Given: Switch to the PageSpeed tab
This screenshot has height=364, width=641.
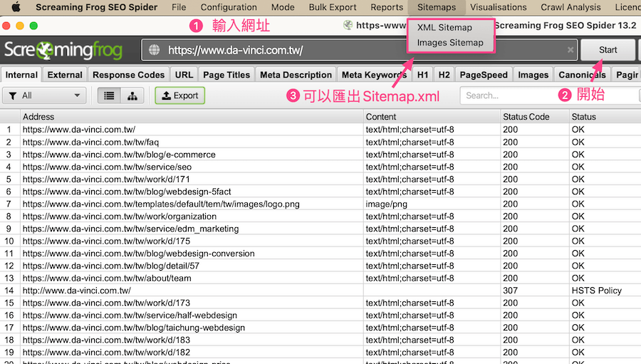Looking at the screenshot, I should click(484, 75).
